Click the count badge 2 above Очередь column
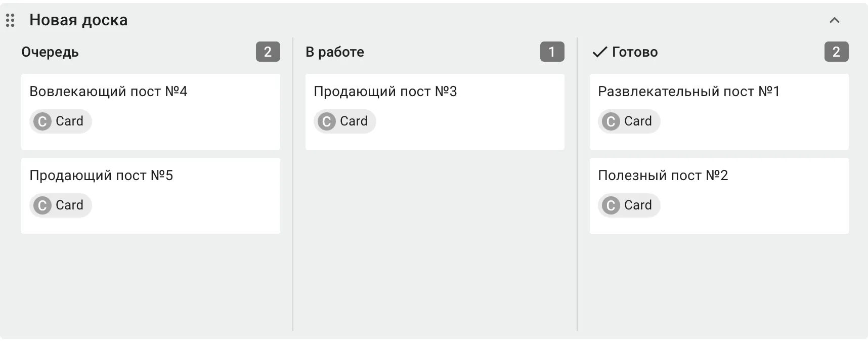This screenshot has width=868, height=341. pos(268,52)
